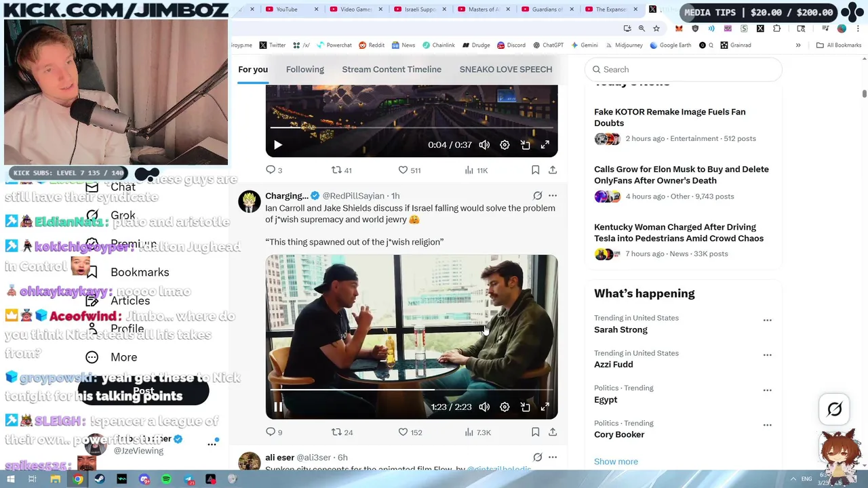
Task: Expand the All Bookmarks folder
Action: 838,45
